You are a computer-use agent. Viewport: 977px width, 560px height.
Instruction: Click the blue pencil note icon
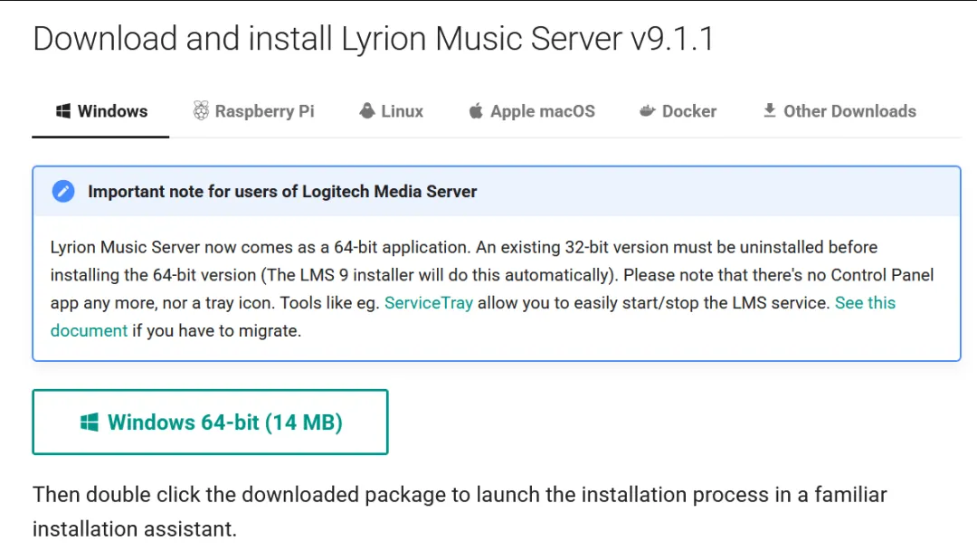(63, 191)
